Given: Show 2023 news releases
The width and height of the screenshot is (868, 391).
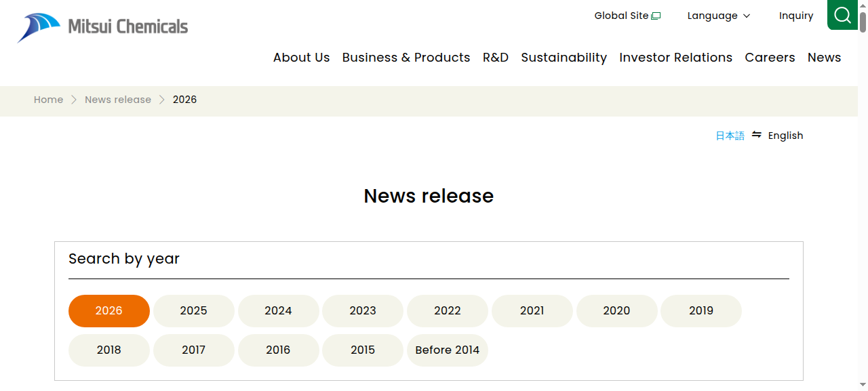Looking at the screenshot, I should pyautogui.click(x=363, y=311).
